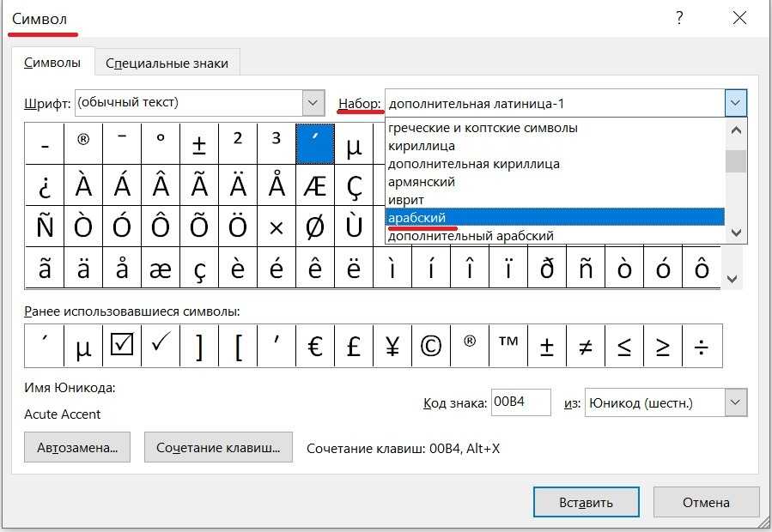The width and height of the screenshot is (772, 532).
Task: Open the Шрифт font dropdown
Action: pos(313,103)
